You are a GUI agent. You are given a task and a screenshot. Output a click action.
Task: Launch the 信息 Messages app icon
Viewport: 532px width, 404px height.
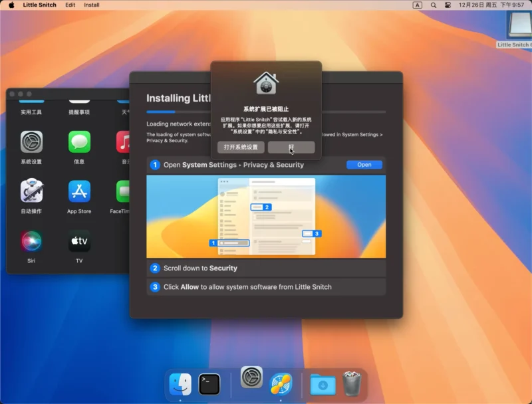click(x=79, y=142)
